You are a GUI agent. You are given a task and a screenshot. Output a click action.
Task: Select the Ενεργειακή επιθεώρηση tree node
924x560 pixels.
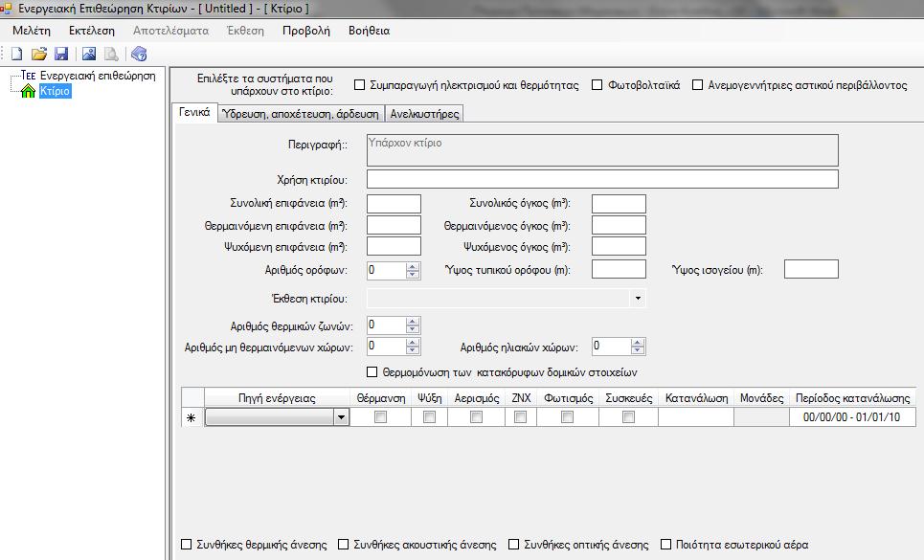pyautogui.click(x=98, y=76)
